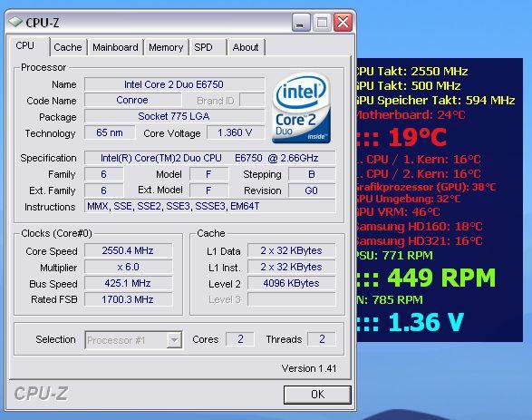Click the Samsung HD160: 18°C reading
The height and width of the screenshot is (420, 532).
click(x=419, y=227)
